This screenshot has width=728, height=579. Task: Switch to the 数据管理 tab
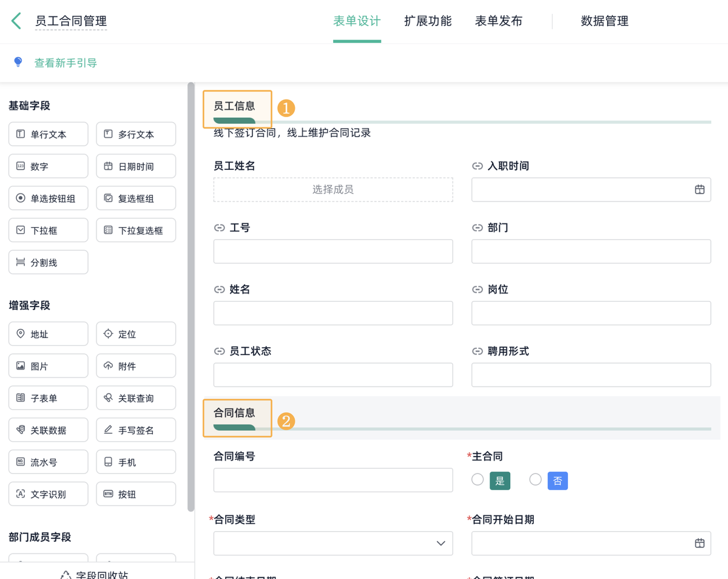tap(604, 21)
